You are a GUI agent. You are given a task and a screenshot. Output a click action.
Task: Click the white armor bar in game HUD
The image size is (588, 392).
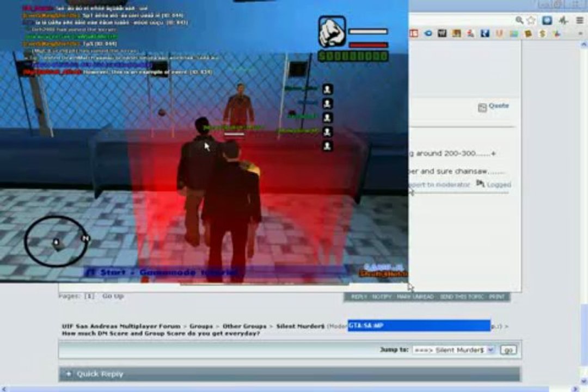(368, 32)
